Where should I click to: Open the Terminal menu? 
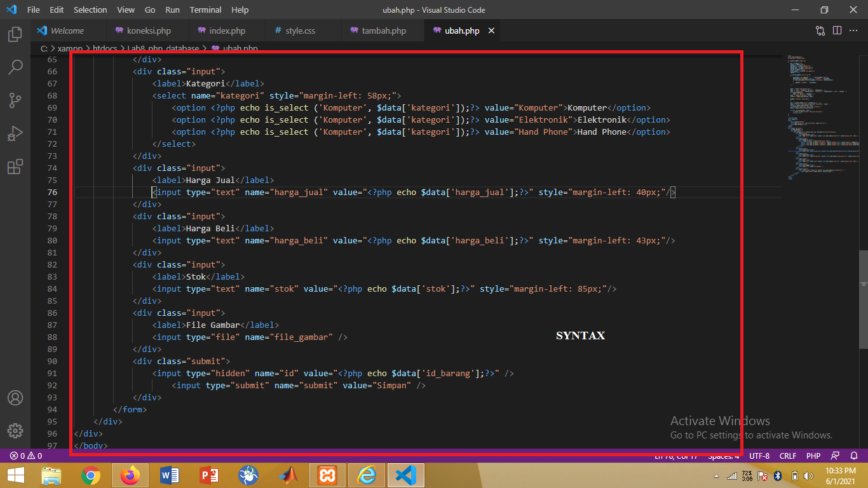pos(205,10)
